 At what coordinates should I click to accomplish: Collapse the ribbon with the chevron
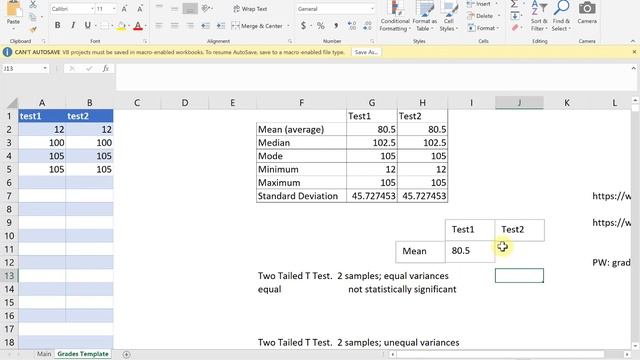[x=633, y=41]
